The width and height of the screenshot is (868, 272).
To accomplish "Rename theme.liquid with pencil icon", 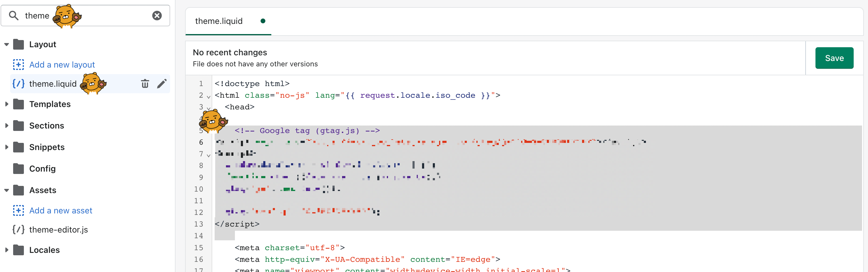I will pyautogui.click(x=162, y=84).
